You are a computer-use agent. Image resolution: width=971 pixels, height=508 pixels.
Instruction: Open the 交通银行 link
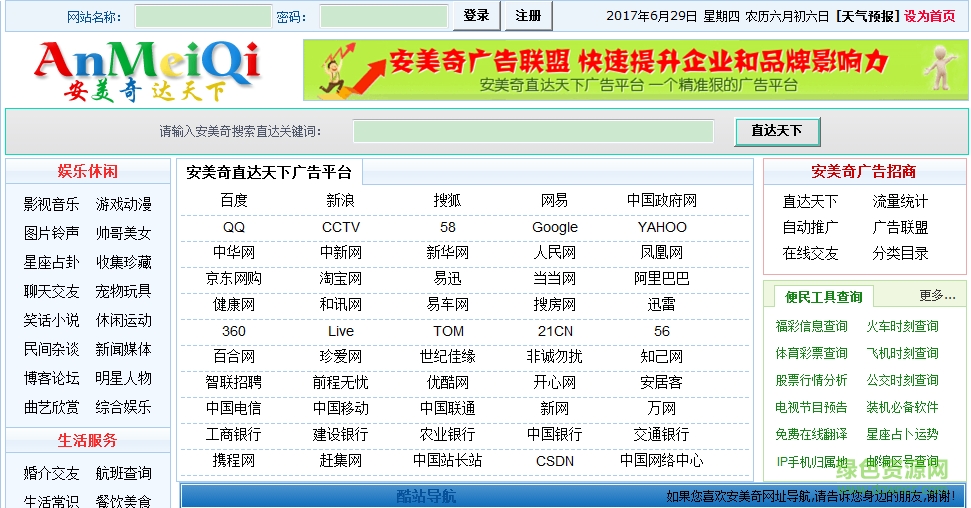pos(662,435)
